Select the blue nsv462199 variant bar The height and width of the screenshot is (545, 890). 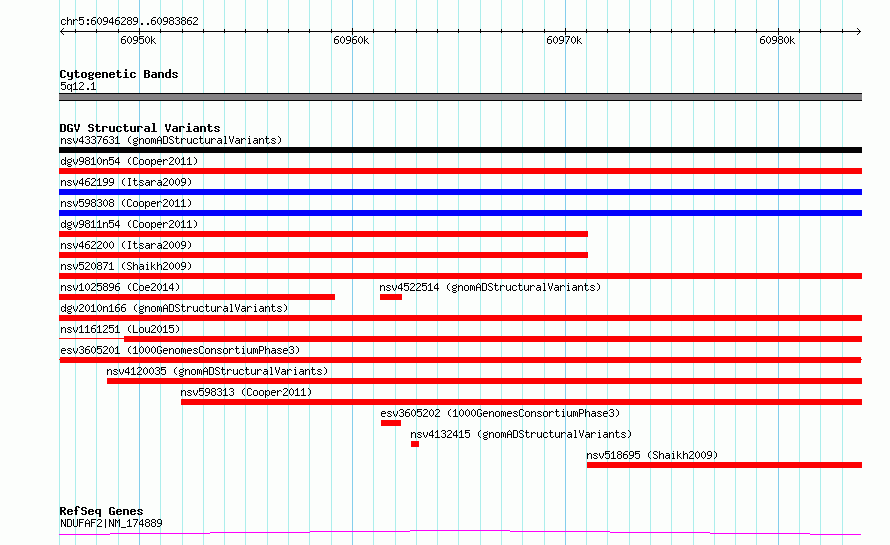[460, 192]
